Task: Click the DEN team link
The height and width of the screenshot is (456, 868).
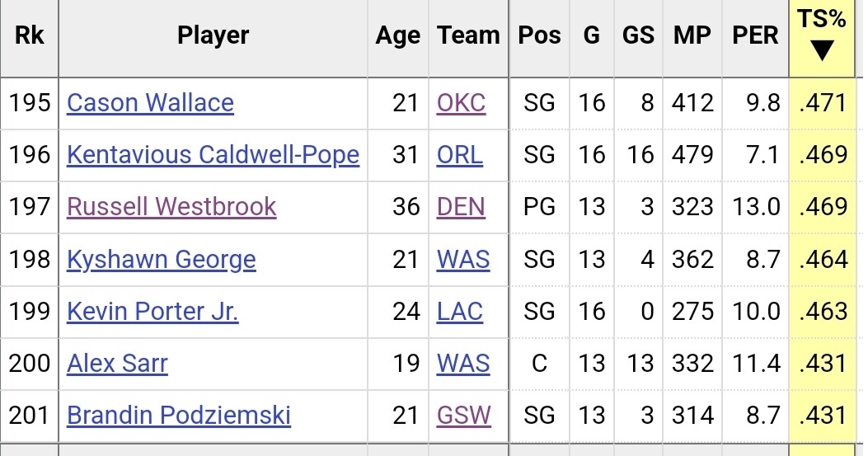Action: 461,206
